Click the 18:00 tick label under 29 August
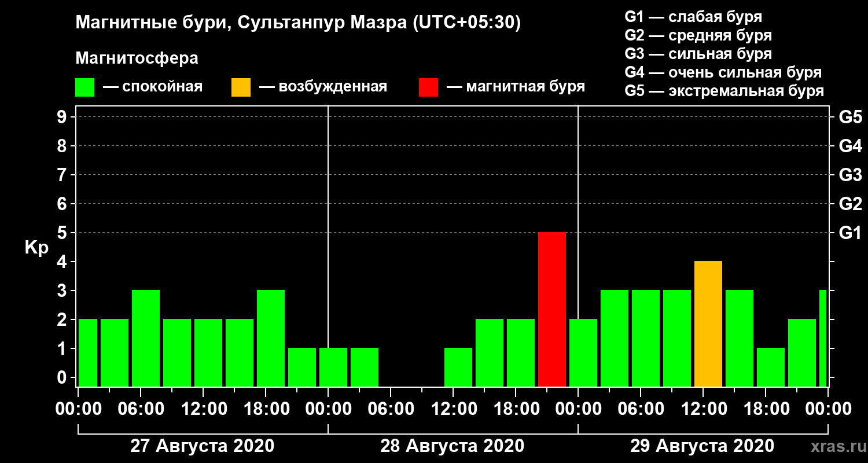Viewport: 868px width, 463px height. point(766,409)
